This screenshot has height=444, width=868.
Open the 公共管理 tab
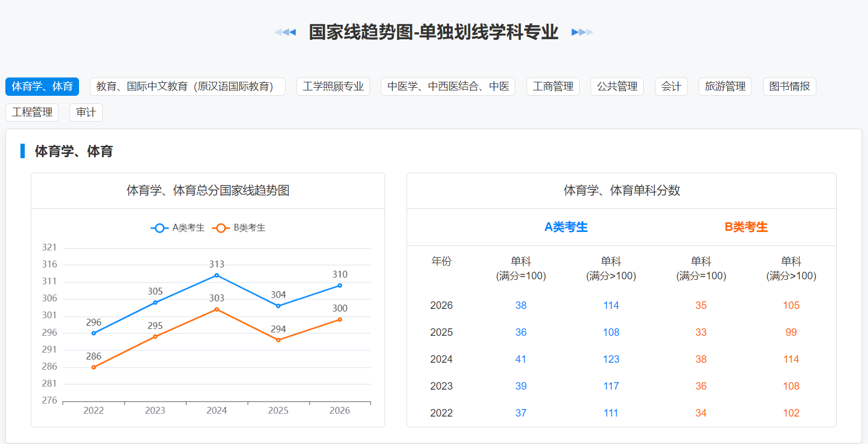(617, 87)
